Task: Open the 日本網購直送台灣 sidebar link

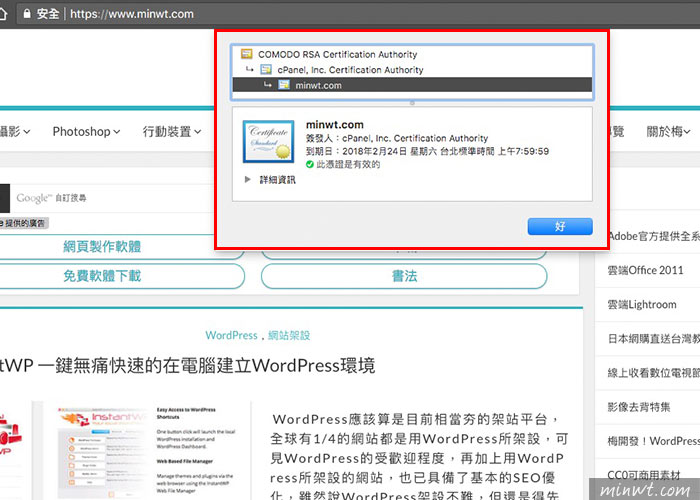Action: pyautogui.click(x=654, y=339)
